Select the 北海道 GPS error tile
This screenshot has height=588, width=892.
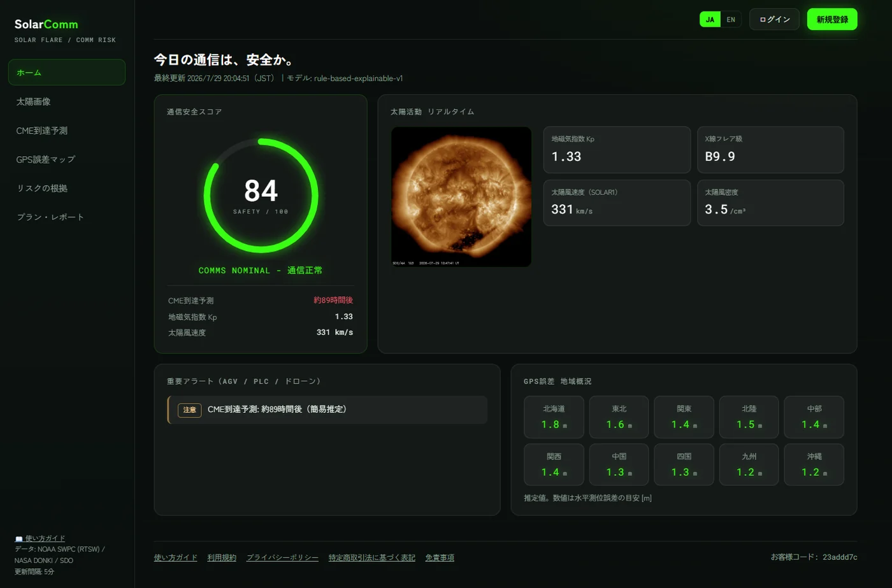(554, 417)
